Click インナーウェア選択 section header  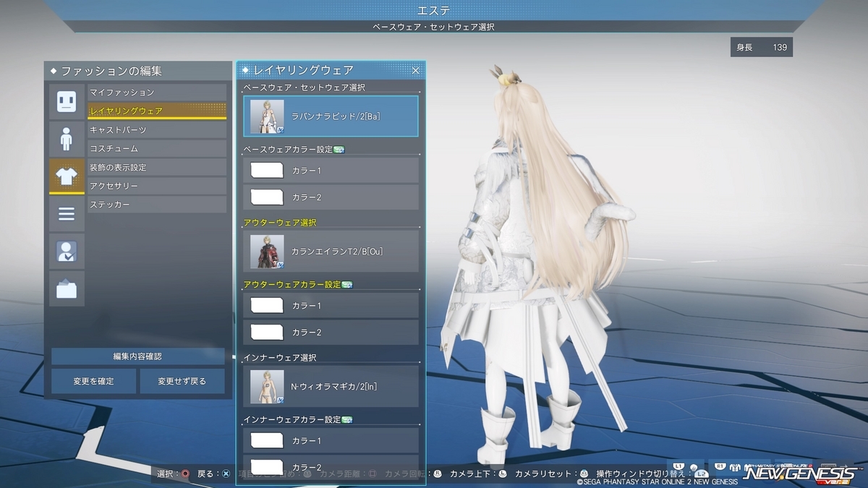coord(280,358)
